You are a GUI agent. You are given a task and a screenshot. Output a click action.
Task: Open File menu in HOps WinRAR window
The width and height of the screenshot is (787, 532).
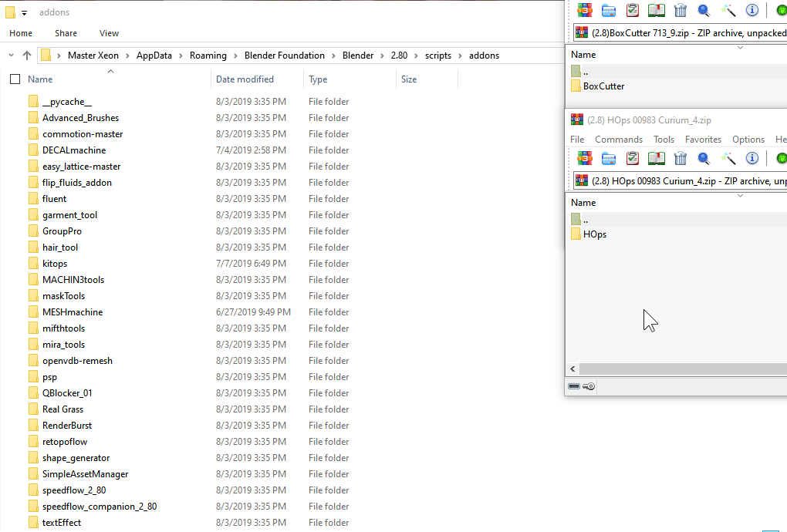[577, 140]
